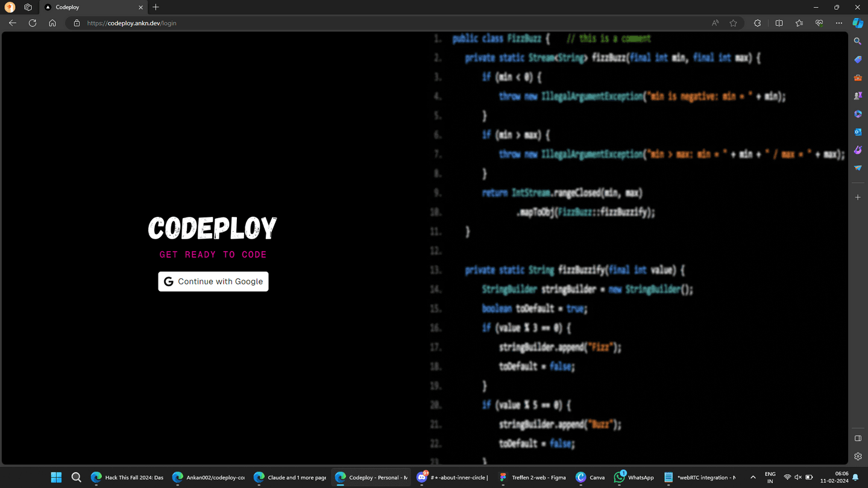868x488 pixels.
Task: Switch to Codeploy - Personal taskbar window
Action: click(371, 477)
